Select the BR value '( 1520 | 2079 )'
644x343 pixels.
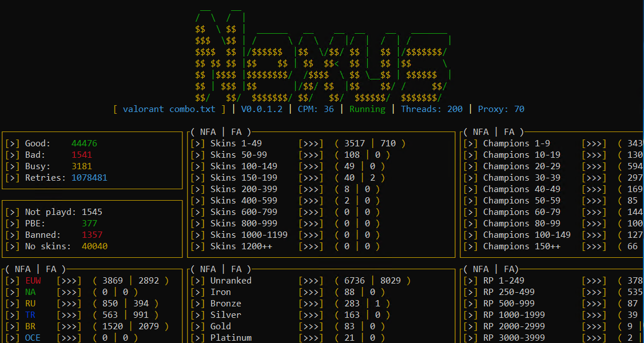pyautogui.click(x=130, y=326)
